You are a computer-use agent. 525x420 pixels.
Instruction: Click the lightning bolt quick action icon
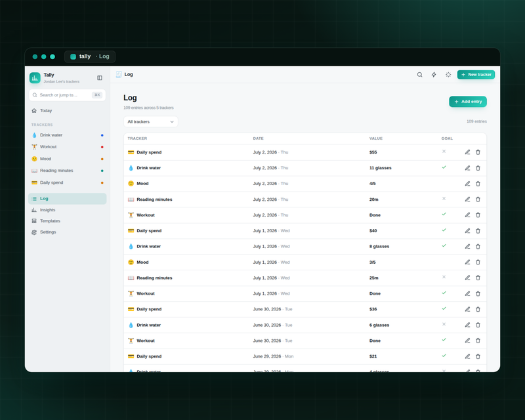pos(434,75)
